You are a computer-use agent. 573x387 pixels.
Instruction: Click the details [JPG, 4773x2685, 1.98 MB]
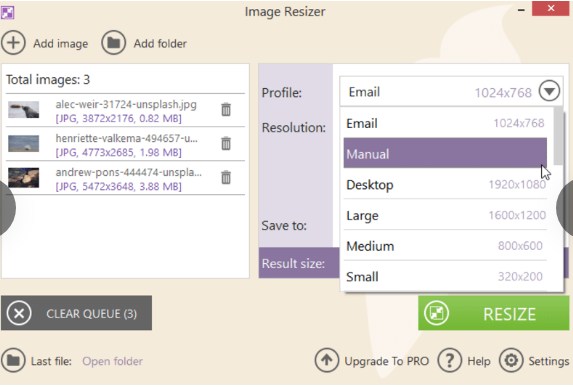tap(118, 152)
